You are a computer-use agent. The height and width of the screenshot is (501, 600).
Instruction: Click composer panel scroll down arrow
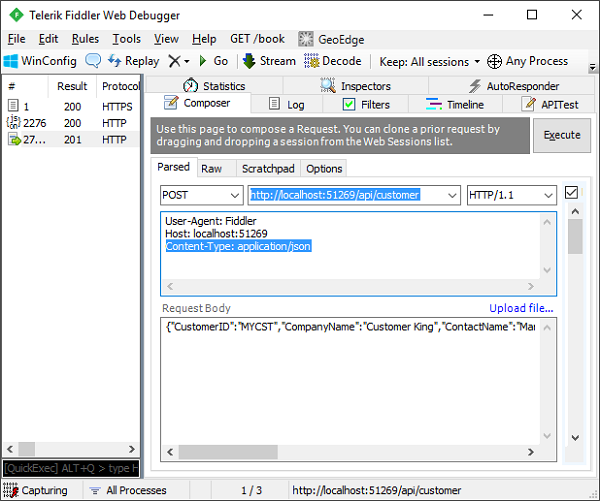click(x=575, y=437)
